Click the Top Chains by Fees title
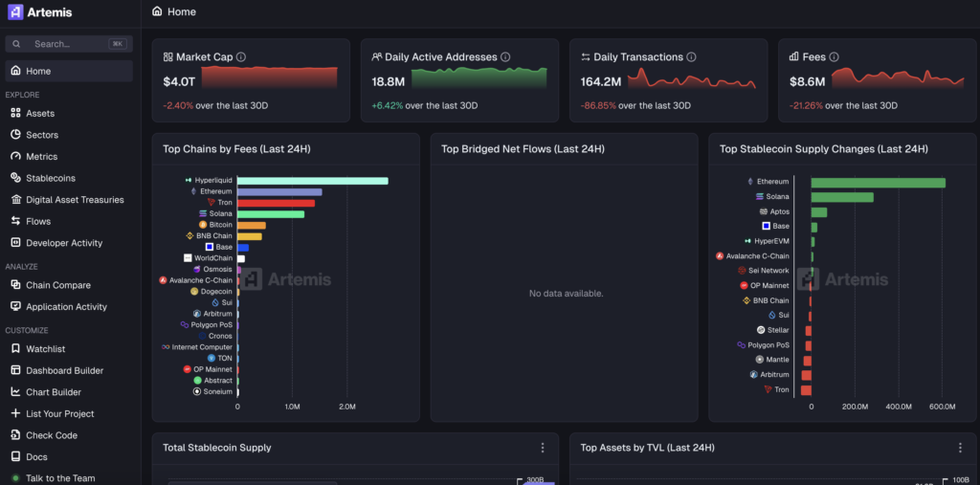This screenshot has width=980, height=485. point(237,149)
